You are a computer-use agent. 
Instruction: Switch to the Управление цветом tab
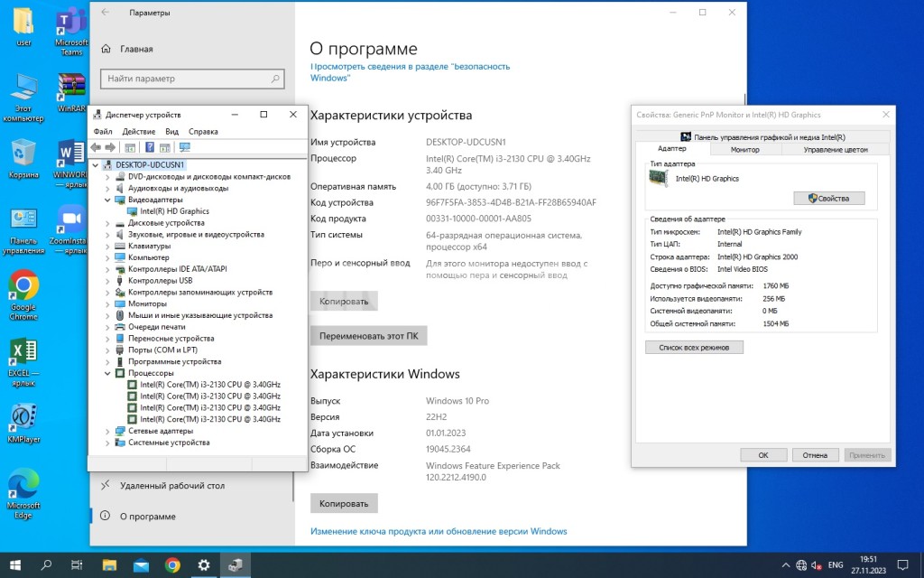(x=835, y=149)
